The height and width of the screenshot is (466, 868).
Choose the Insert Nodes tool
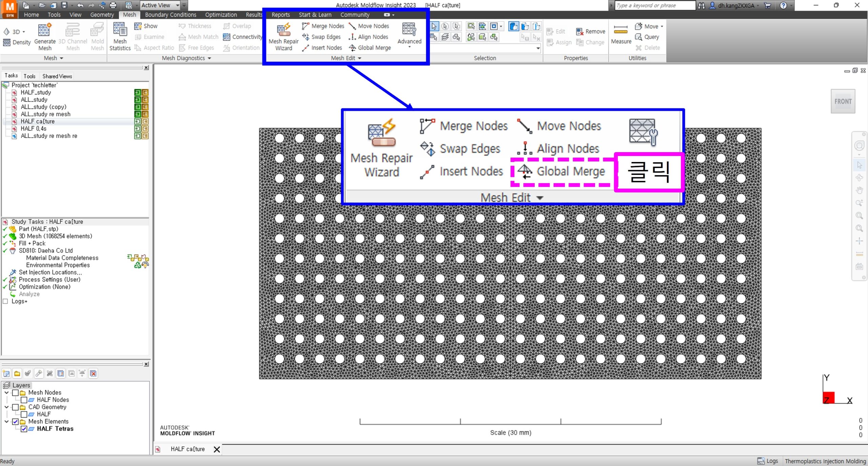pyautogui.click(x=322, y=48)
